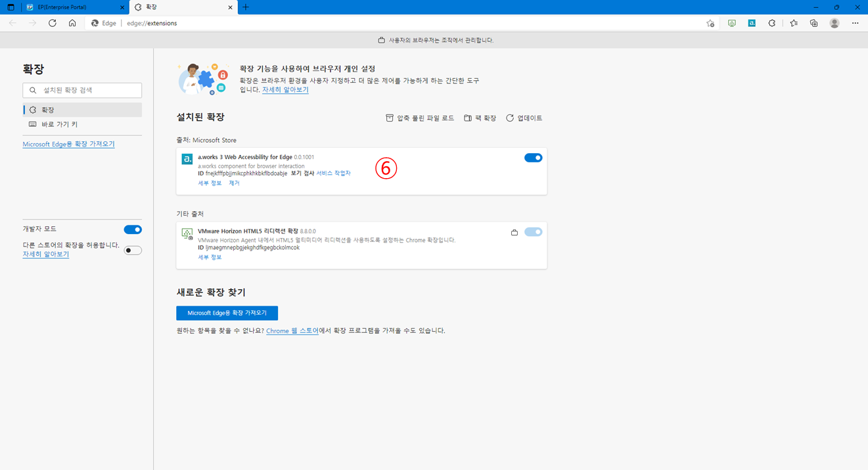Close the EP(Enterprise Portal) tab

122,7
